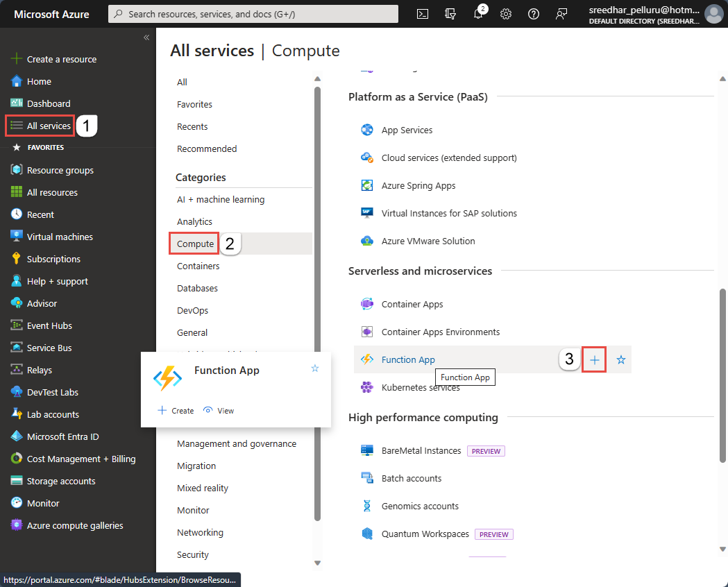728x587 pixels.
Task: Open Container Apps service
Action: [x=412, y=304]
